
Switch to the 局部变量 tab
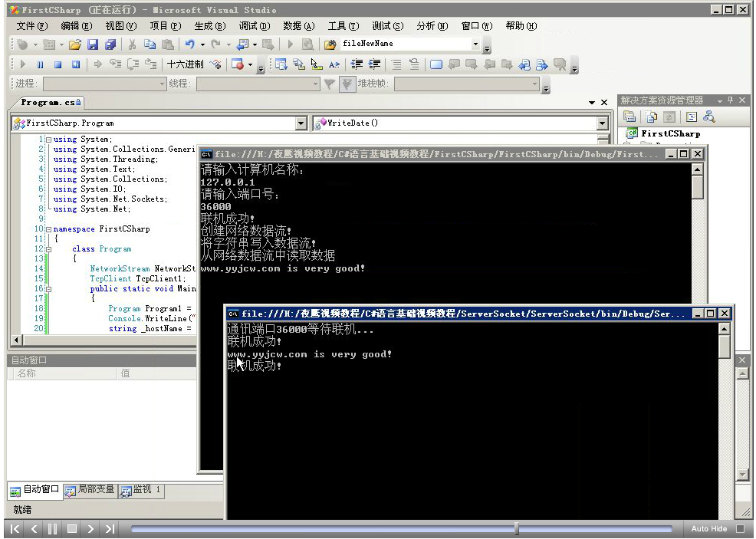click(90, 490)
